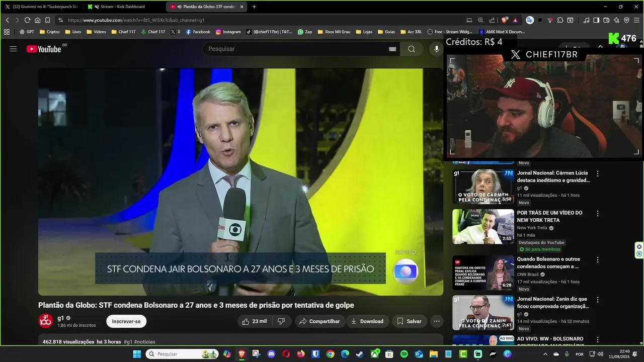Image resolution: width=644 pixels, height=362 pixels.
Task: Open the Lives bookmarks folder
Action: 72,32
